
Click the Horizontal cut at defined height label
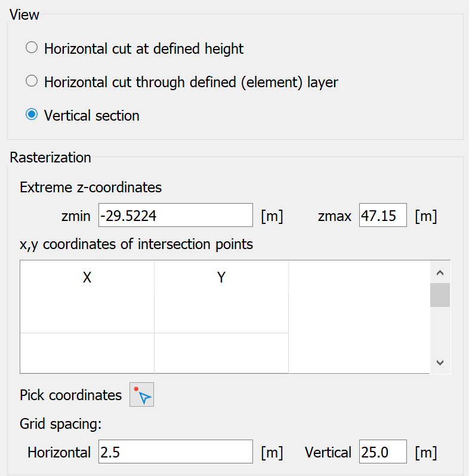coord(144,49)
